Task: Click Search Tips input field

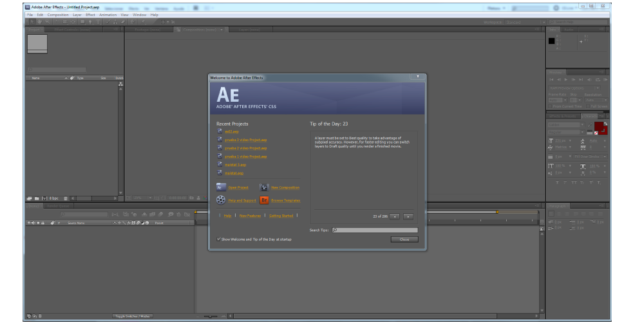Action: [375, 231]
